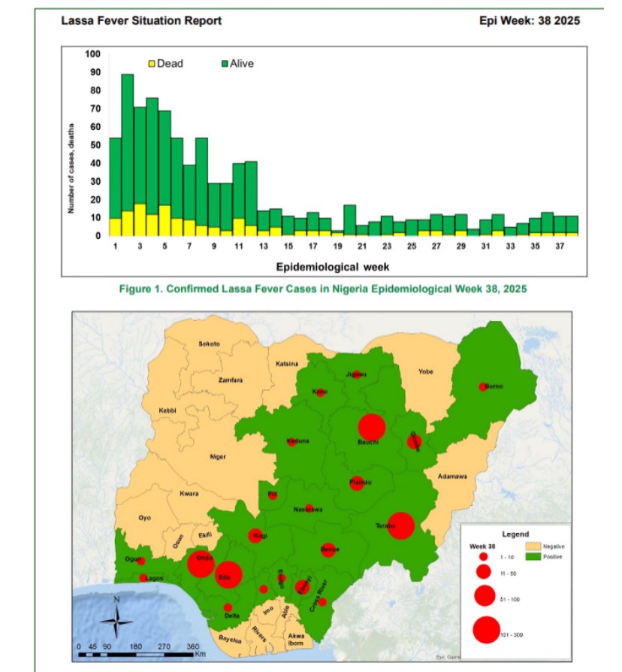The width and height of the screenshot is (622, 672).
Task: Click the tallest bar in the chart
Action: coord(128,154)
